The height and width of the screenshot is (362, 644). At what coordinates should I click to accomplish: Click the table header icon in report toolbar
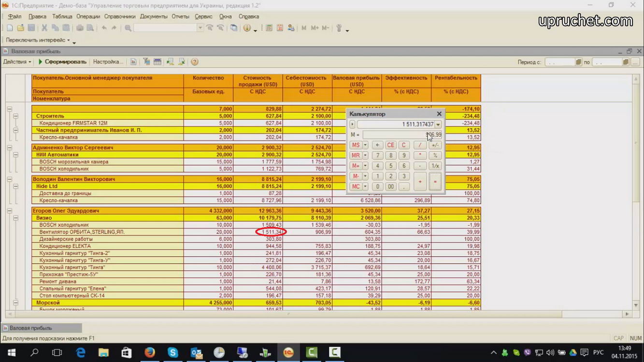[x=157, y=62]
